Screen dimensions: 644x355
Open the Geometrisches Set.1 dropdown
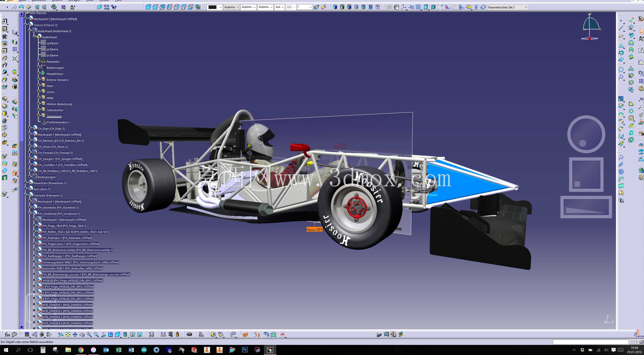pyautogui.click(x=526, y=7)
